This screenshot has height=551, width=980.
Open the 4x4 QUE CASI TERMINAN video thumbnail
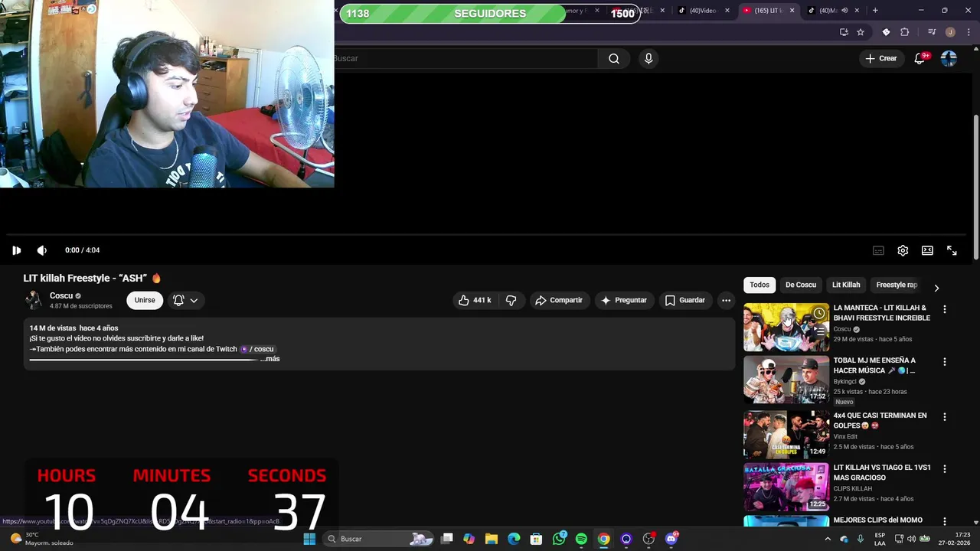[x=786, y=434]
